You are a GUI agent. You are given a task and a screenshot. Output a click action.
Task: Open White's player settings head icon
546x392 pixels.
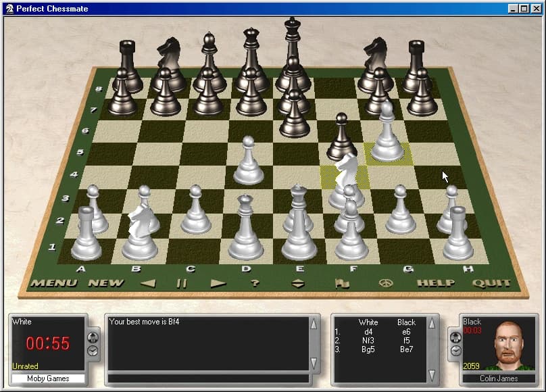click(93, 339)
